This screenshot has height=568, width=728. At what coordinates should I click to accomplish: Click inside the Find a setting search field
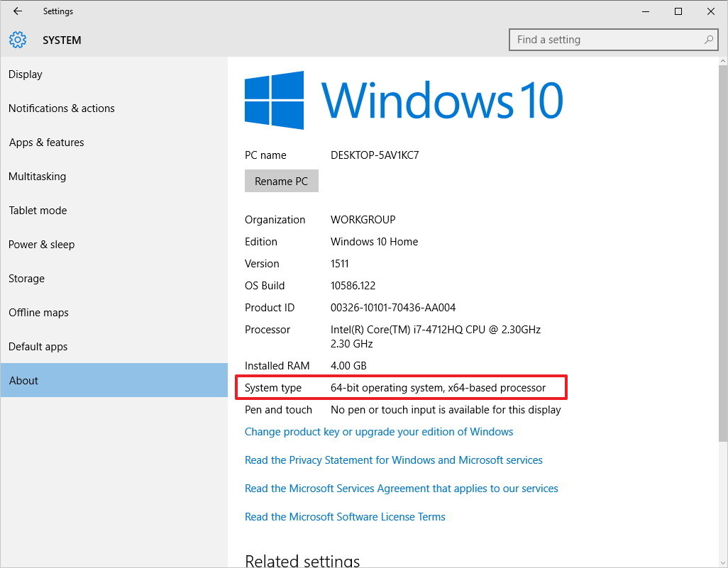pos(603,40)
